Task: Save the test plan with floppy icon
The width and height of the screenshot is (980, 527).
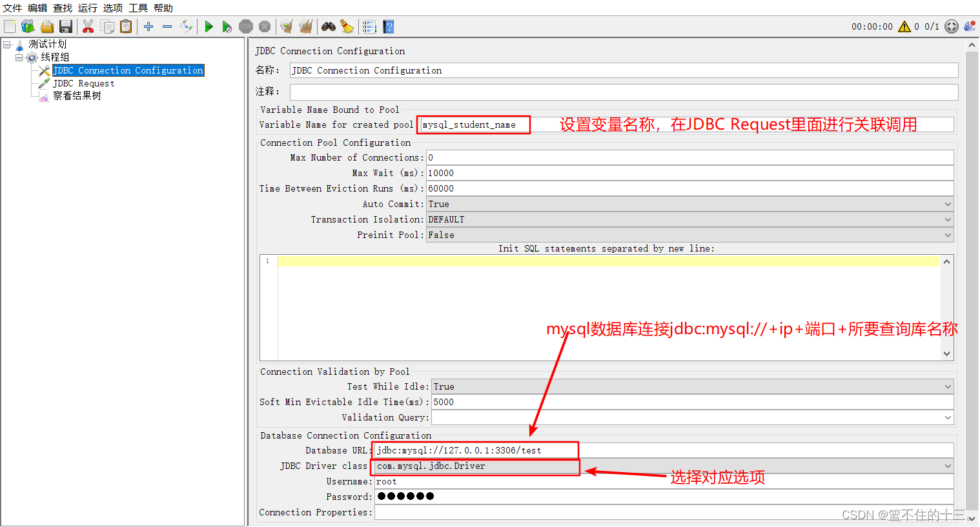Action: pyautogui.click(x=65, y=26)
